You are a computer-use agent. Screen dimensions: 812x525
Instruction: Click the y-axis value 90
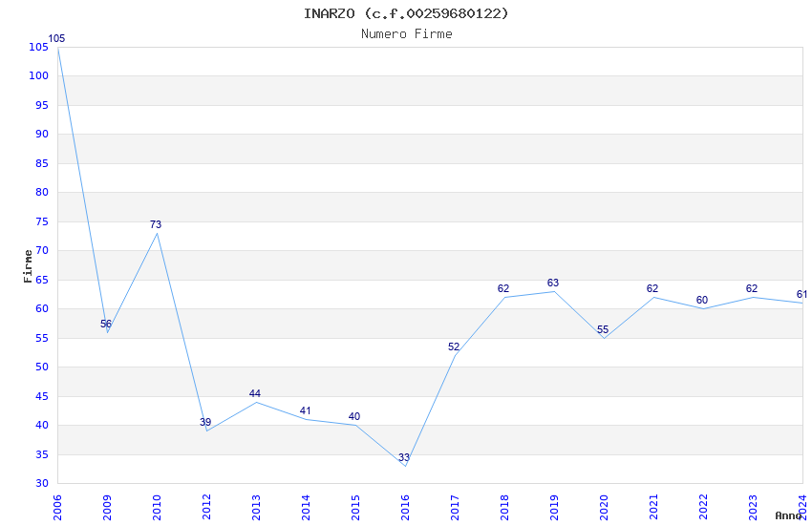pos(41,134)
